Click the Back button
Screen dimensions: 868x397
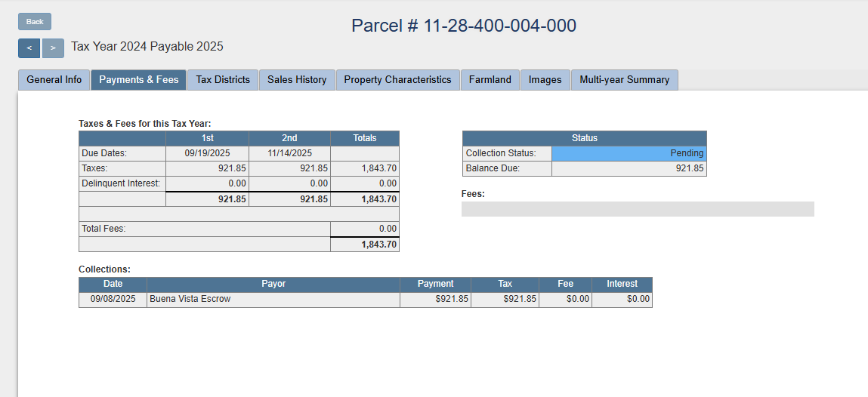pos(35,22)
